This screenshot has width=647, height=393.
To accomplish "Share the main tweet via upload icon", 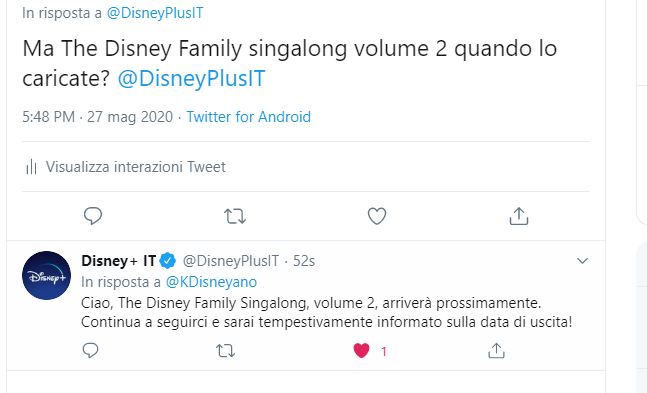I will [519, 216].
